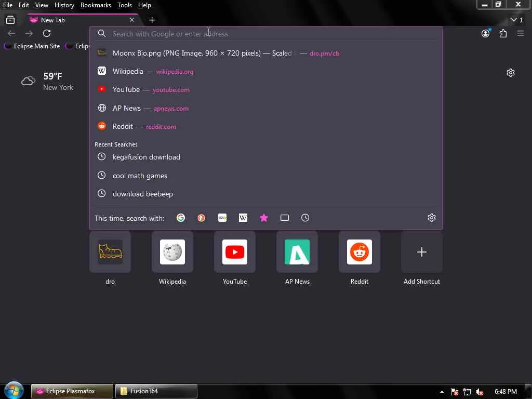Open the File menu
Viewport: 532px width, 399px height.
(8, 5)
